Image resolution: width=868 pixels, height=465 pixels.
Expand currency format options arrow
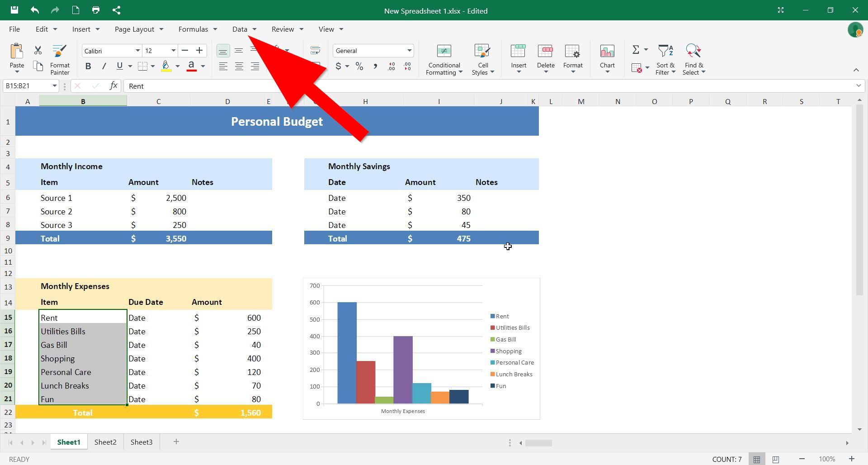(347, 66)
